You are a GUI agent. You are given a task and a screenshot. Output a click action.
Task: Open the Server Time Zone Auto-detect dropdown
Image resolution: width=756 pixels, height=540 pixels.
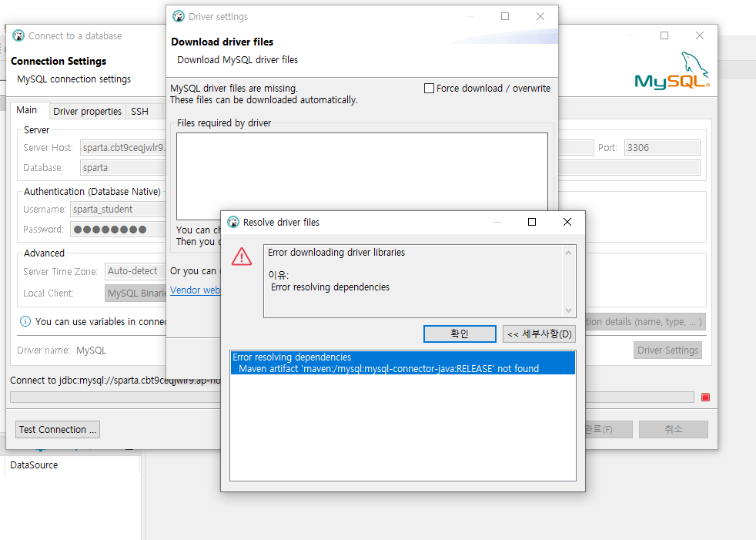pos(135,271)
